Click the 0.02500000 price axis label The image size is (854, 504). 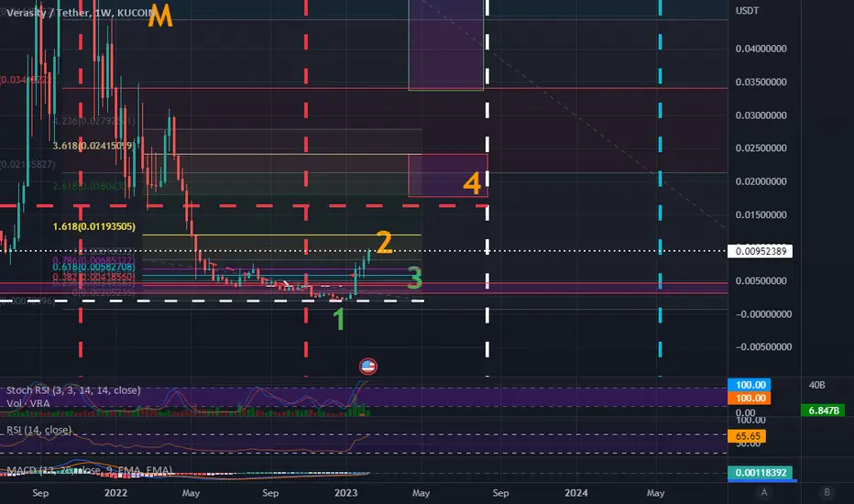point(761,148)
